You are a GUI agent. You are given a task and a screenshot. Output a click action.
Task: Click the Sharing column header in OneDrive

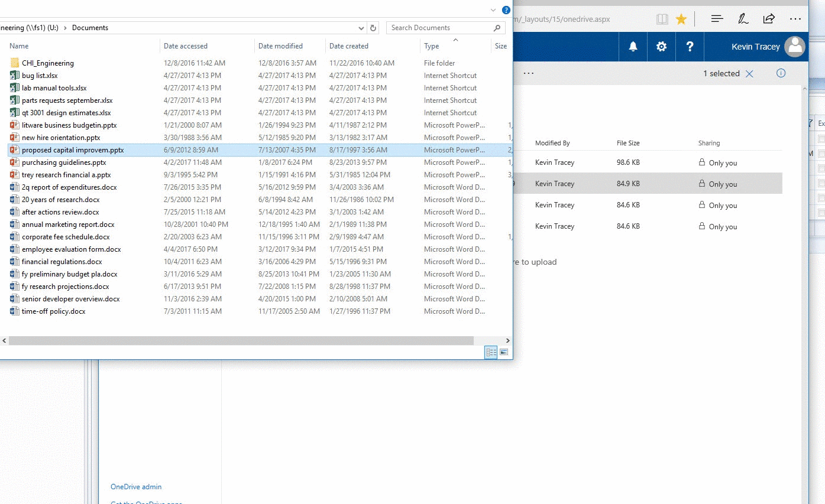(709, 143)
